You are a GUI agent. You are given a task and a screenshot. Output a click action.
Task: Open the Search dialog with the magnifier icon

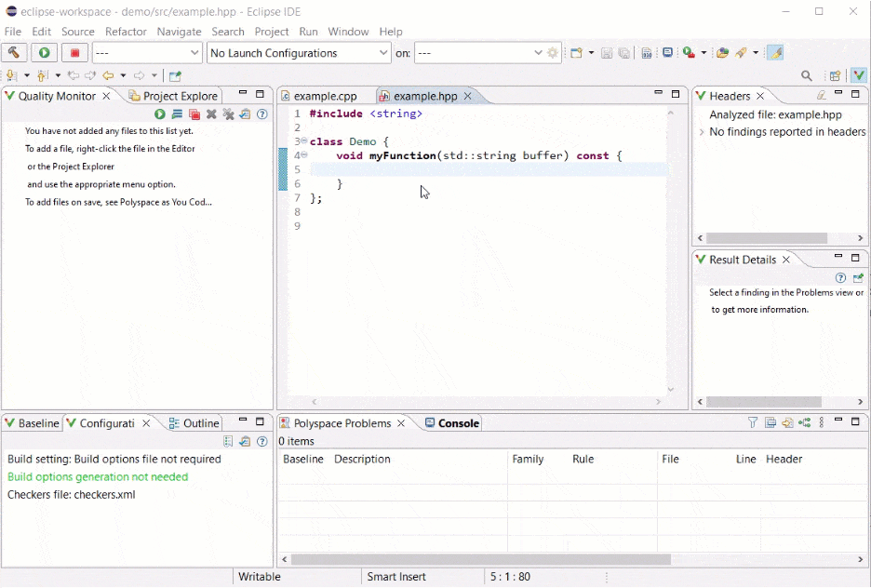coord(806,76)
